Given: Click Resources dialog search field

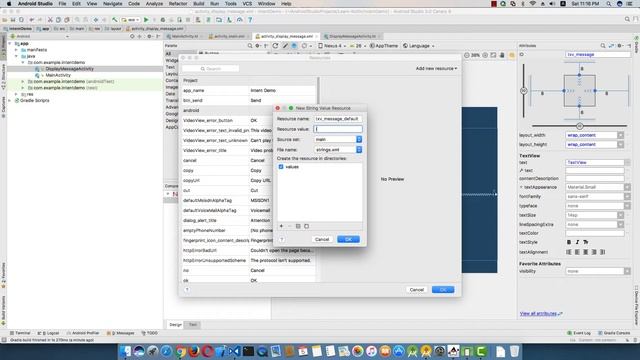Looking at the screenshot, I should pos(210,69).
